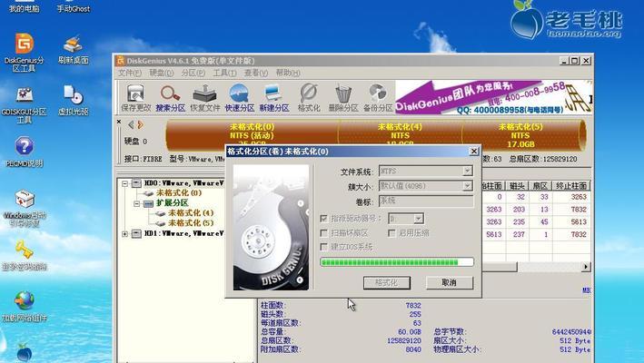Close the 格式化分区 dialog
The width and height of the screenshot is (644, 363).
pos(473,152)
